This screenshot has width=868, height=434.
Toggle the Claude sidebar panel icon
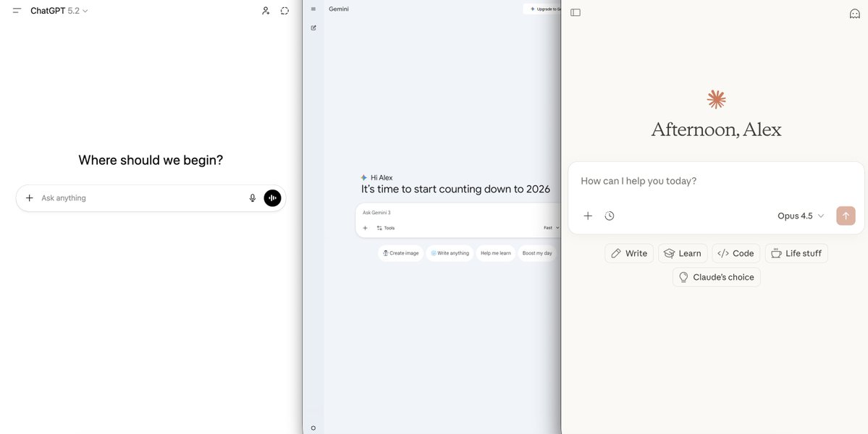pyautogui.click(x=575, y=12)
